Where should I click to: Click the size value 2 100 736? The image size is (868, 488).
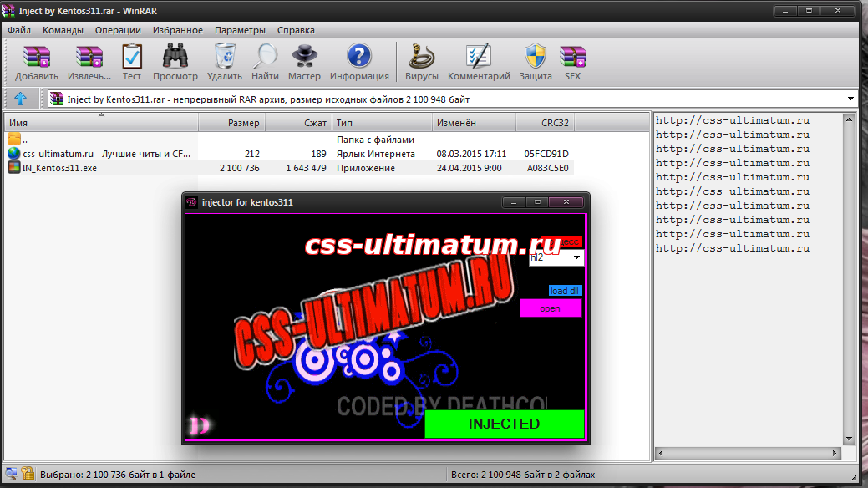(239, 168)
